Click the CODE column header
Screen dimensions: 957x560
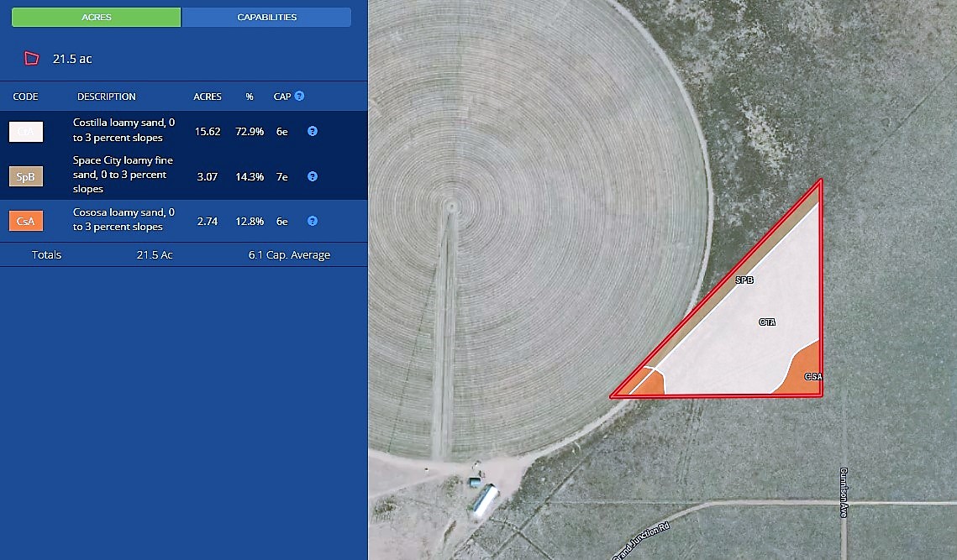click(25, 97)
